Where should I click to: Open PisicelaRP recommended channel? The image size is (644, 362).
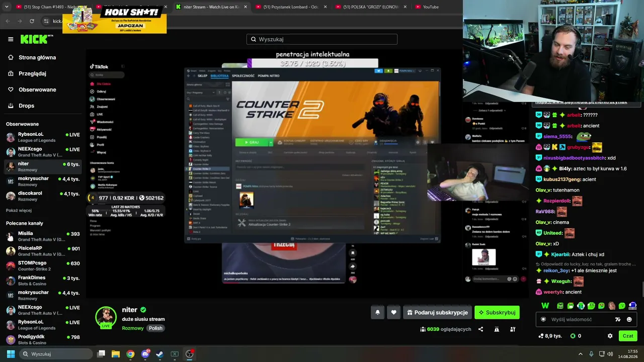point(43,251)
